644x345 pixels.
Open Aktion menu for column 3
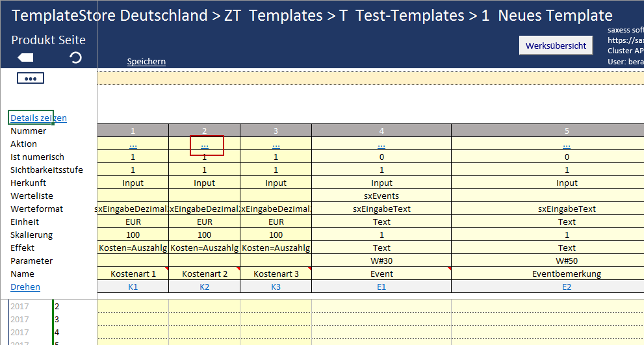click(276, 144)
